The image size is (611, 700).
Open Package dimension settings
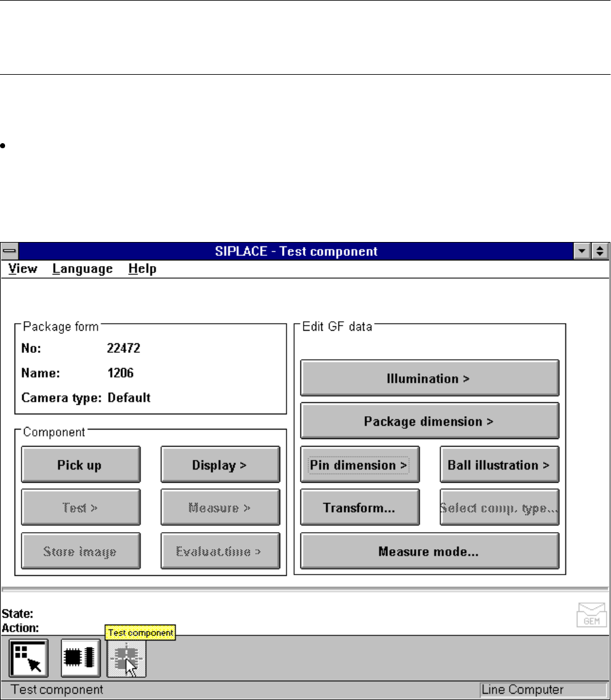point(430,421)
